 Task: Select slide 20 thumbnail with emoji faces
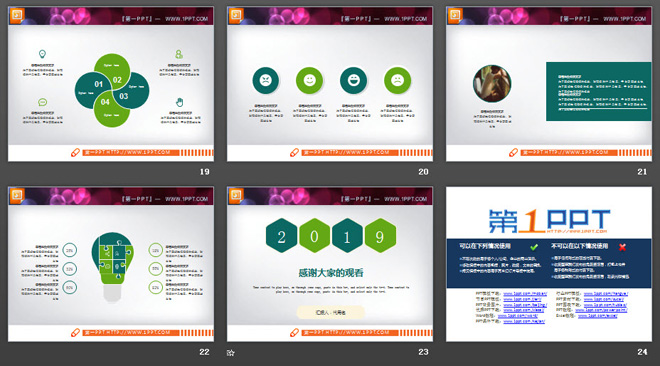pos(330,84)
